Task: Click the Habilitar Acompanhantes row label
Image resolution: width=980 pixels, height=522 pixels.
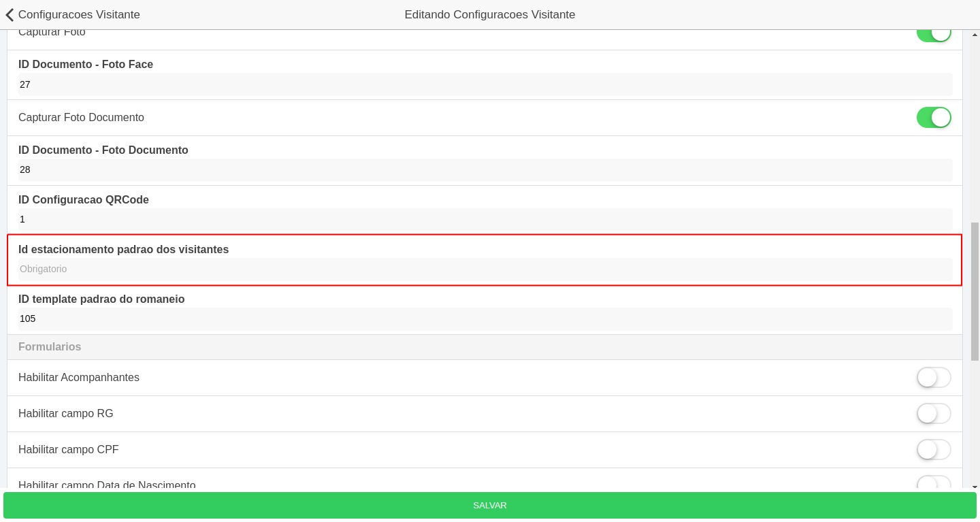Action: point(79,377)
